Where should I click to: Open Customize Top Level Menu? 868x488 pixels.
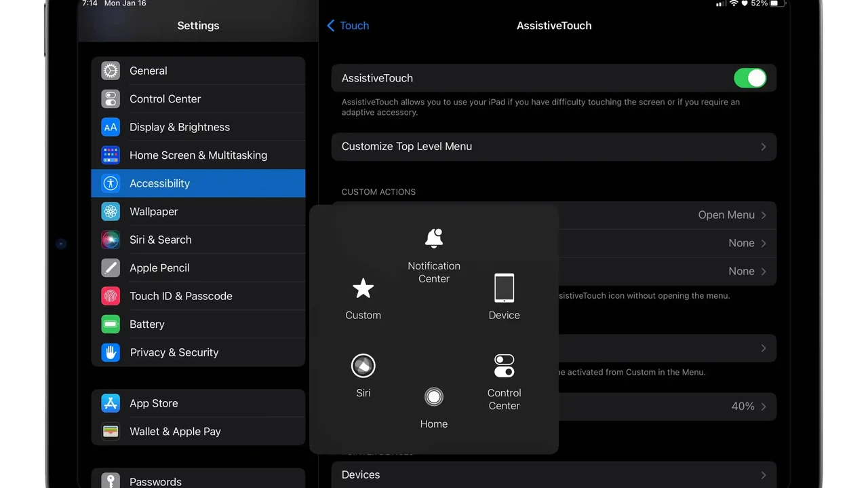(554, 147)
